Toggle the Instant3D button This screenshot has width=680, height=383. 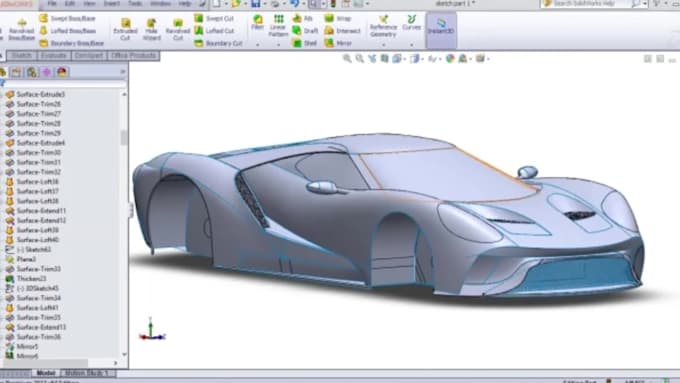click(x=441, y=30)
